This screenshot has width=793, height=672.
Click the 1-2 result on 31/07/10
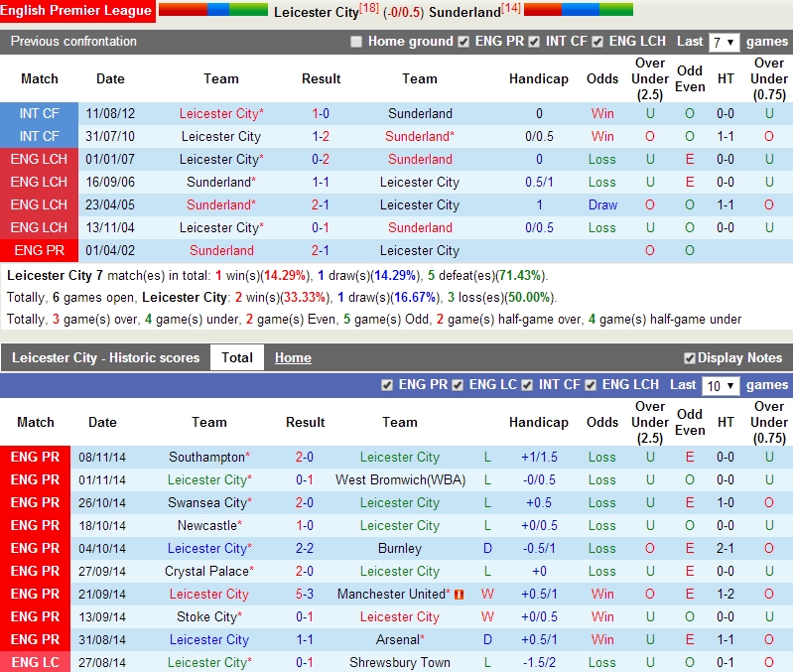pyautogui.click(x=321, y=137)
